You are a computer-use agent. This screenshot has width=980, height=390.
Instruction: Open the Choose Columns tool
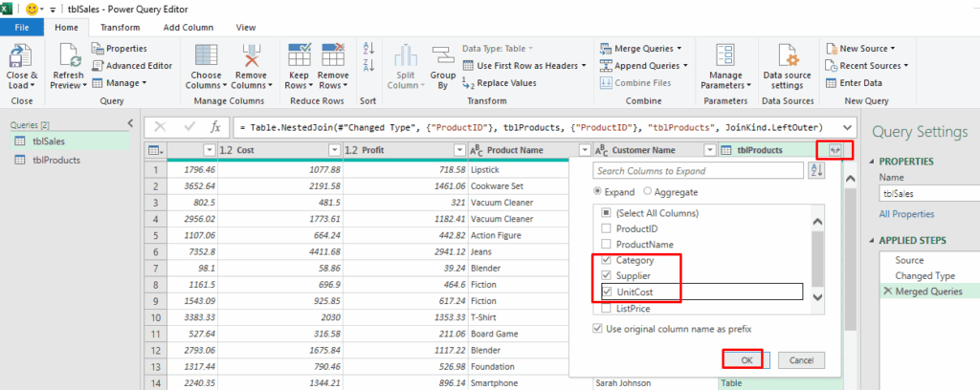tap(206, 57)
